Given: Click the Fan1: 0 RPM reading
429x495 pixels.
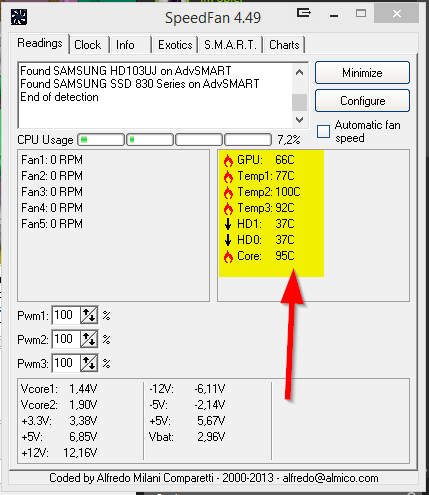Looking at the screenshot, I should (x=52, y=160).
